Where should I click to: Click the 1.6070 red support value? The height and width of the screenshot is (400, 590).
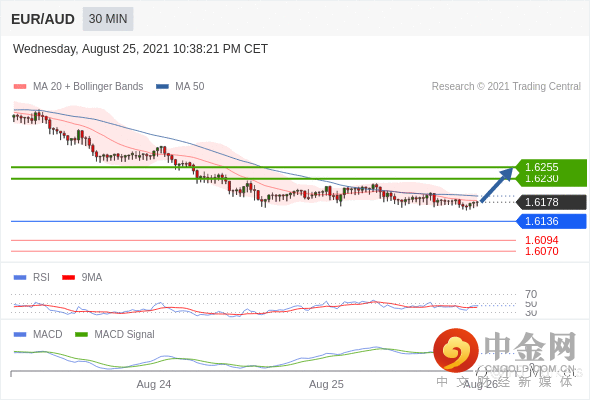[541, 251]
